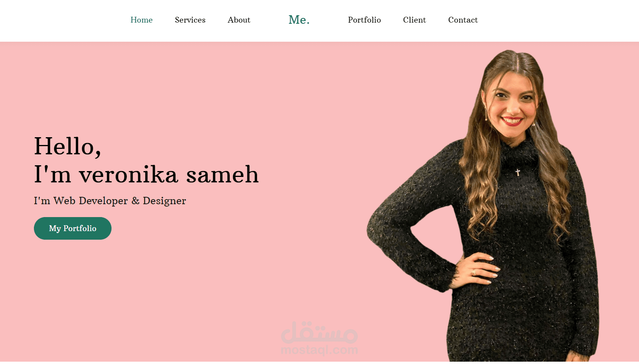Screen dimensions: 639x364
Task: Open the Home navigation link
Action: (x=141, y=20)
